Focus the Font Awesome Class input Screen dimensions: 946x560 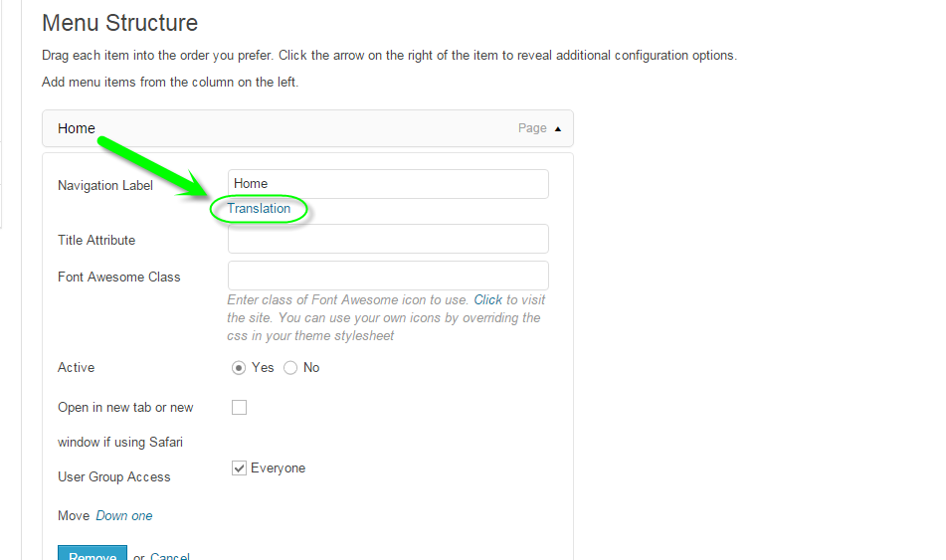[388, 276]
